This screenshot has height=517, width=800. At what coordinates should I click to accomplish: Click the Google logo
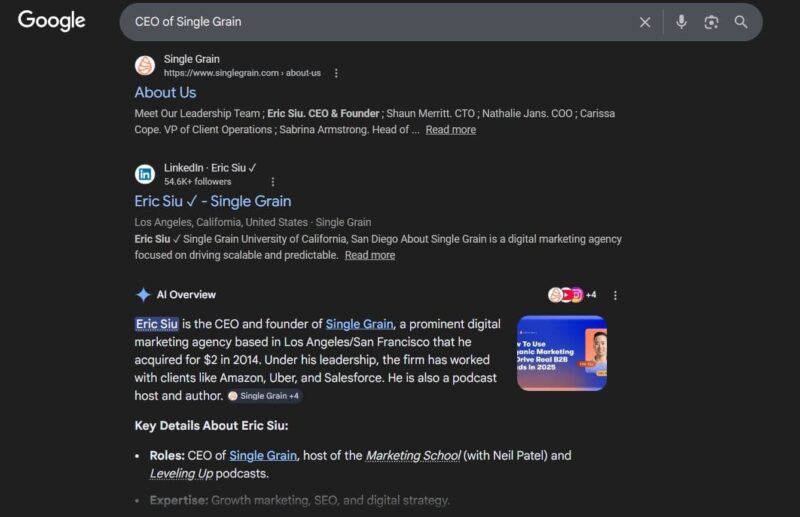pos(52,20)
